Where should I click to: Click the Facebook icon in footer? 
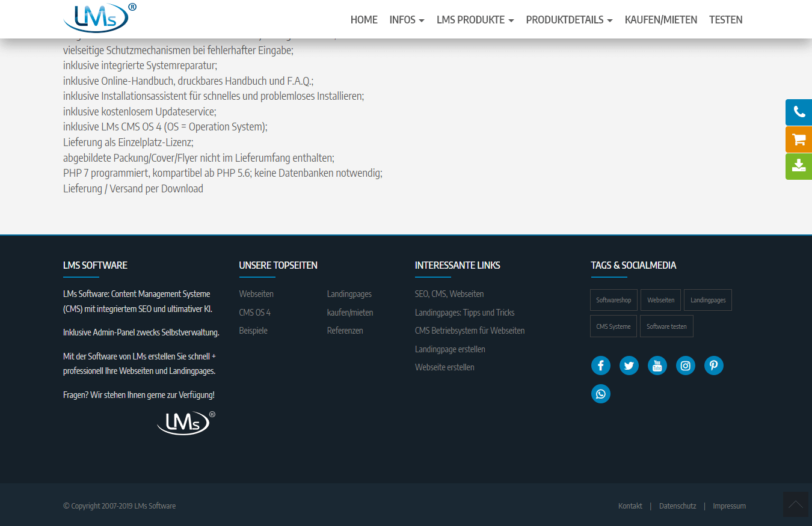(x=600, y=365)
